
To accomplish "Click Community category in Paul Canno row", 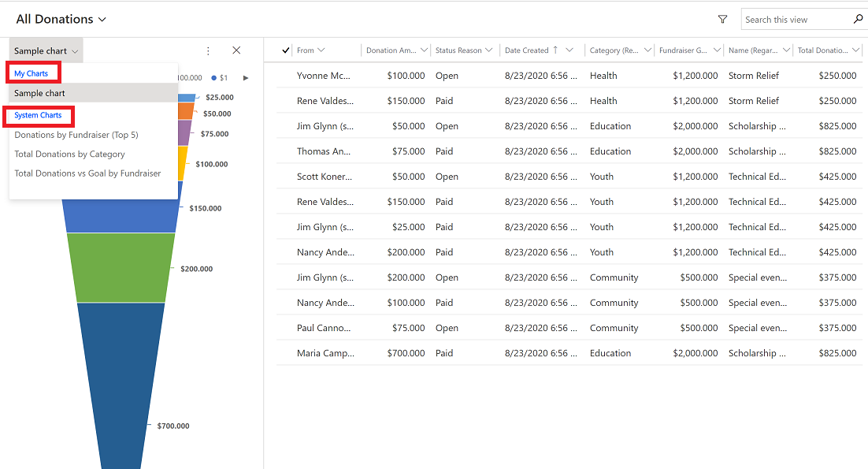I will [x=614, y=328].
